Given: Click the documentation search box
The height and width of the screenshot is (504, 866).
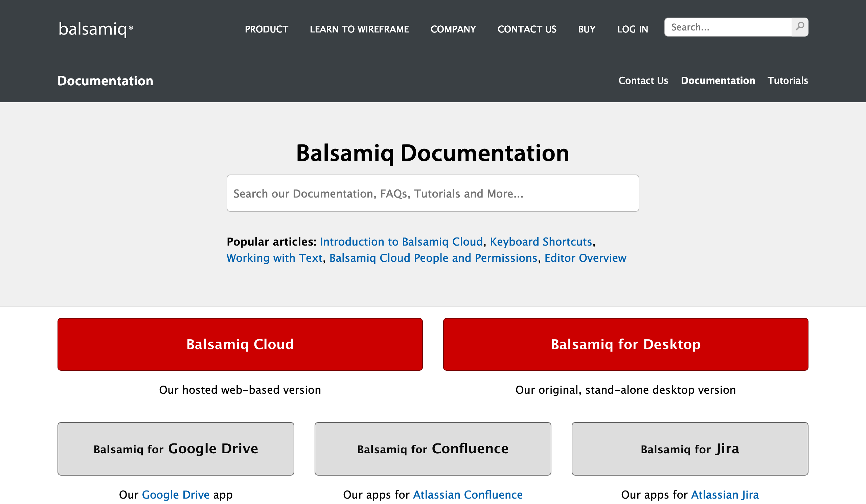Looking at the screenshot, I should click(433, 193).
